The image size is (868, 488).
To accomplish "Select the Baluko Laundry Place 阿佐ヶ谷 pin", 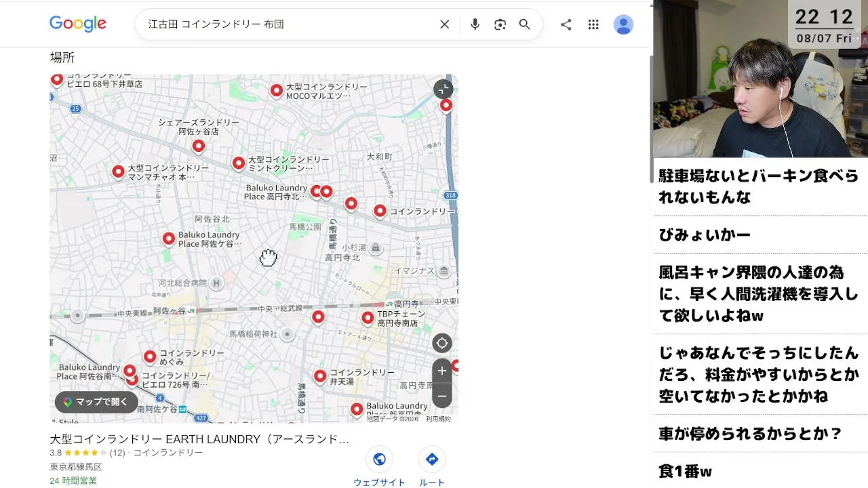I will 168,239.
